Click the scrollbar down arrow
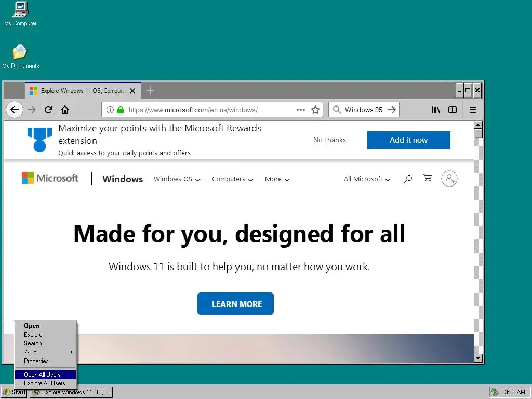This screenshot has width=532, height=399. (478, 358)
